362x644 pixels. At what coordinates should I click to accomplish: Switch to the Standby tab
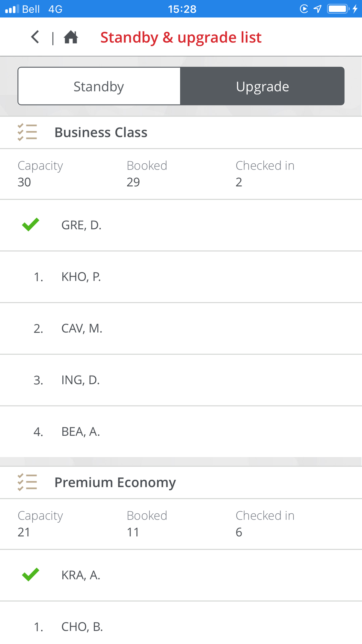tap(99, 86)
